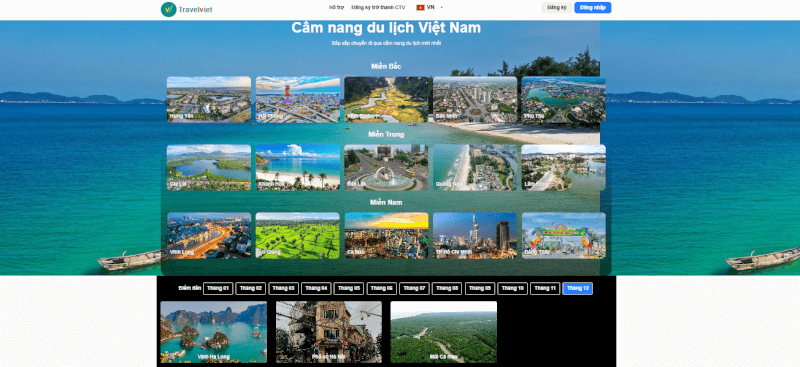Screen dimensions: 800x367
Task: Open the Khánh Hòa beach card
Action: click(x=297, y=167)
